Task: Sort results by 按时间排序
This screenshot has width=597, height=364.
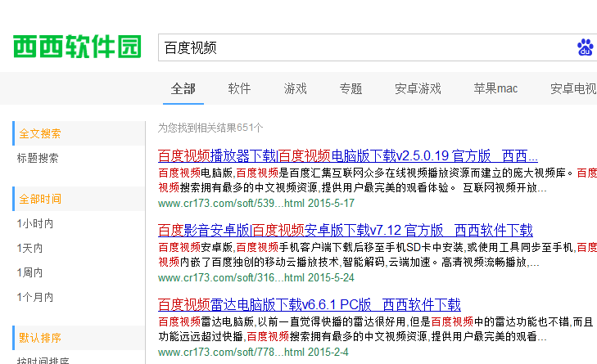Action: click(x=43, y=360)
